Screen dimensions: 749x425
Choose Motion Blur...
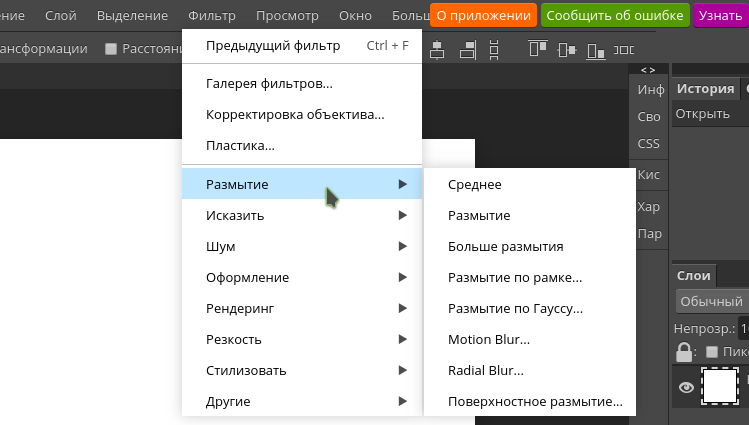click(530, 340)
